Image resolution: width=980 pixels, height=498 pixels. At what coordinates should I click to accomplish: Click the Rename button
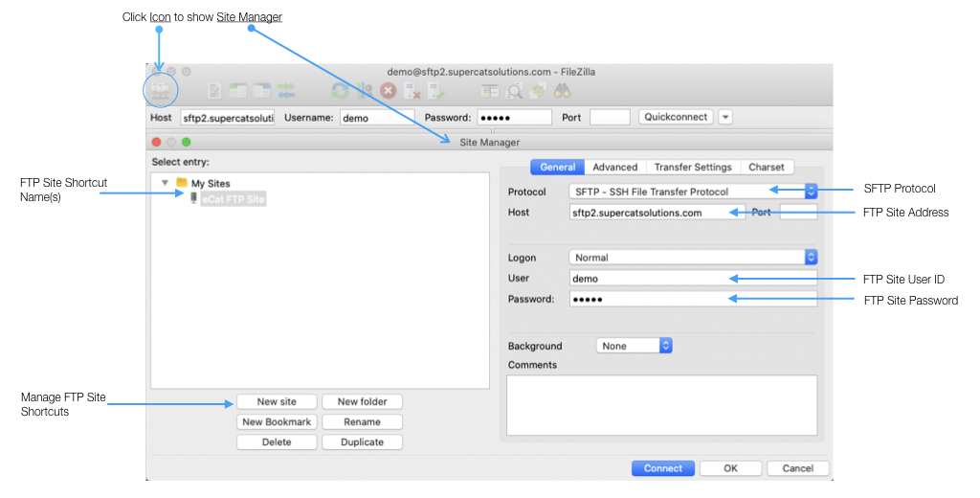pos(363,421)
